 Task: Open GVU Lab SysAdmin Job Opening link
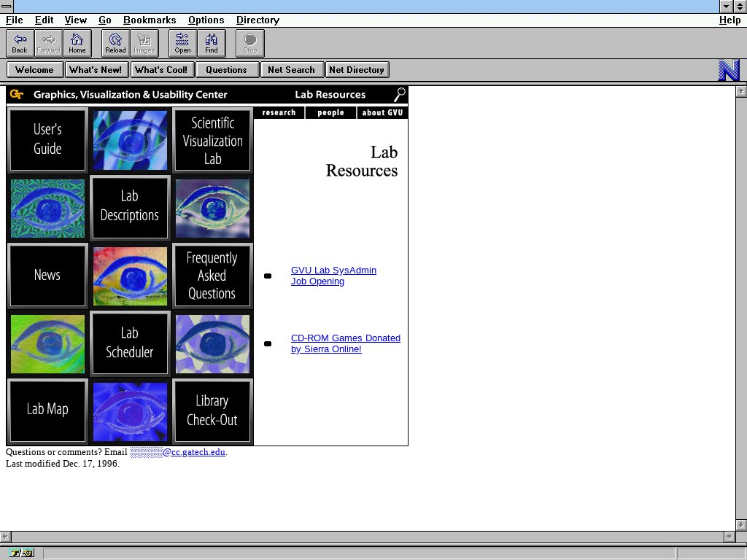(x=333, y=276)
